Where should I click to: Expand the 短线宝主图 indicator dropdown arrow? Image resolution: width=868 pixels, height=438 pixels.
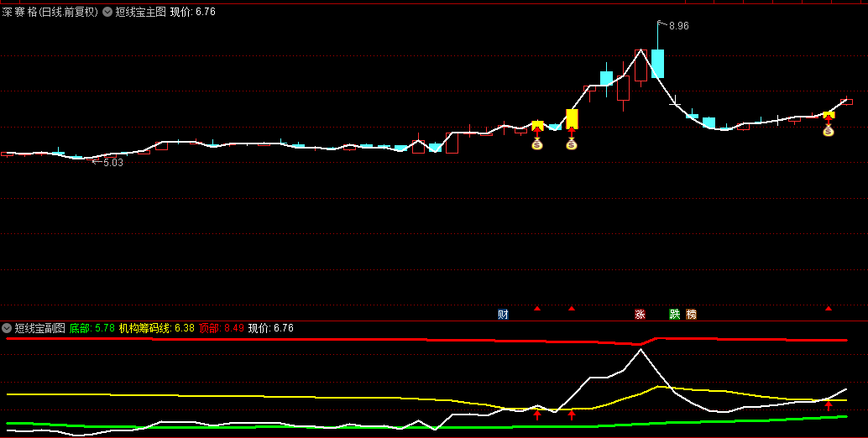pos(107,12)
